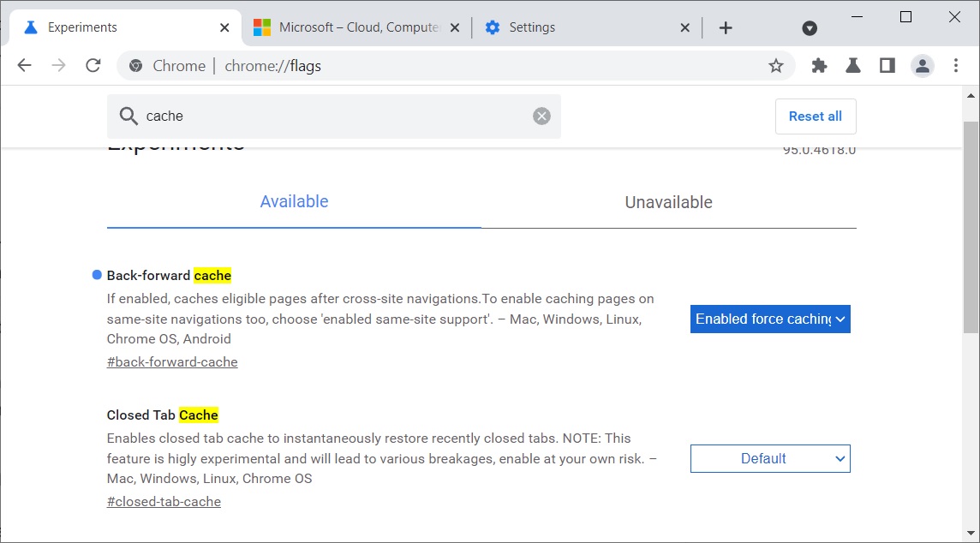Expand Closed Tab Cache Default dropdown

pyautogui.click(x=770, y=459)
